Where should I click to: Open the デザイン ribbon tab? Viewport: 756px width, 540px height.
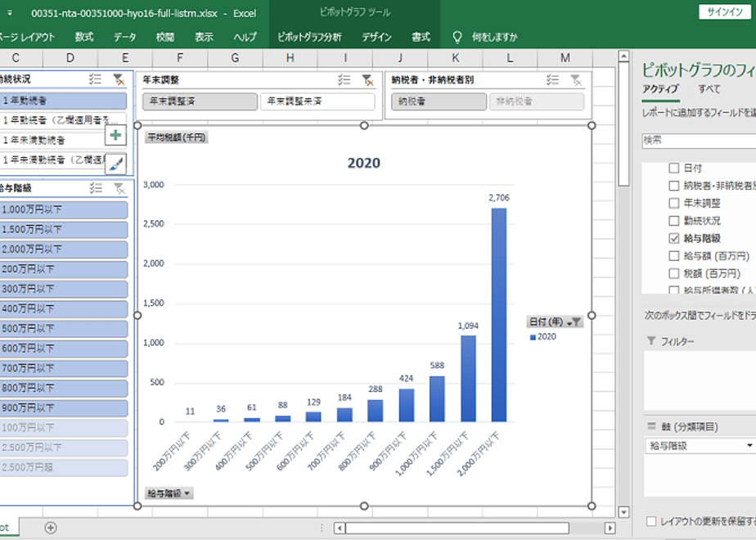point(376,37)
